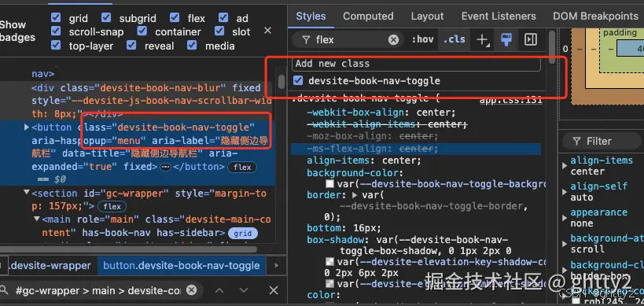
Task: Click flex badge next to gc-wrapper section
Action: tap(112, 207)
